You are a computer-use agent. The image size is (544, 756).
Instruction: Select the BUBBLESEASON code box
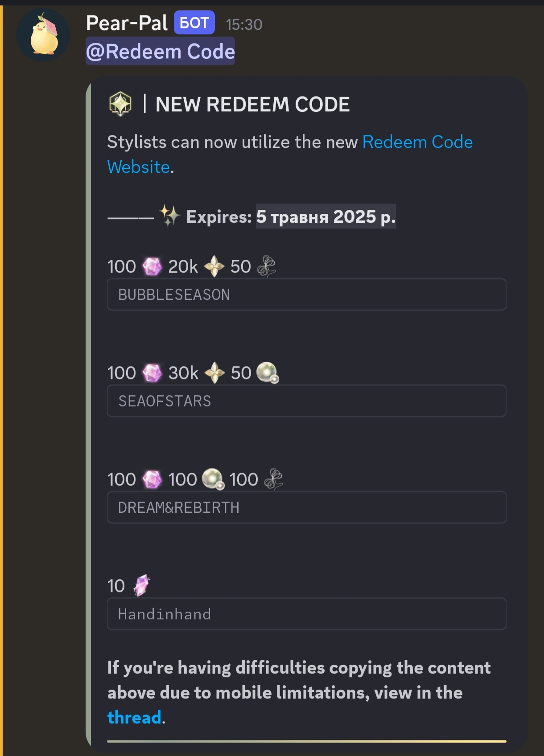(307, 294)
